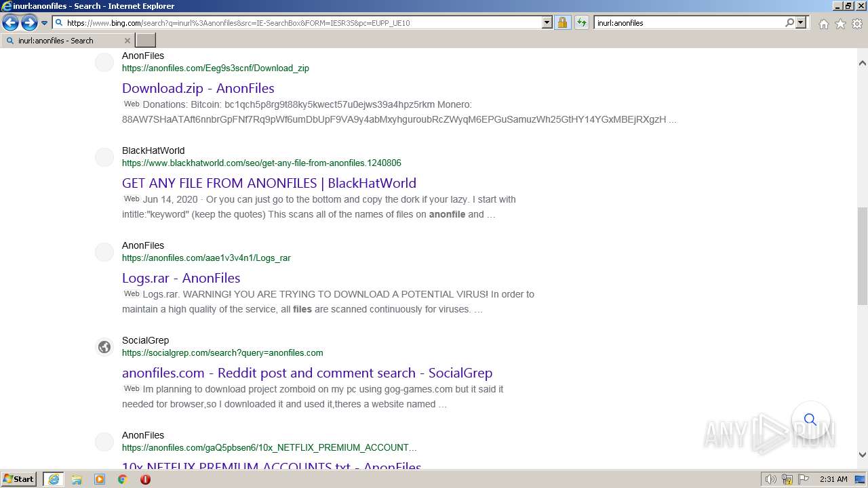The width and height of the screenshot is (868, 488).
Task: Open the volume speaker tray icon
Action: coord(771,479)
